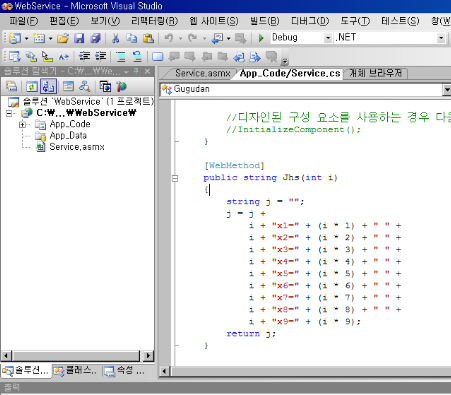The width and height of the screenshot is (451, 395).
Task: Open the Navigate Backward dropdown arrow
Action: (x=229, y=39)
